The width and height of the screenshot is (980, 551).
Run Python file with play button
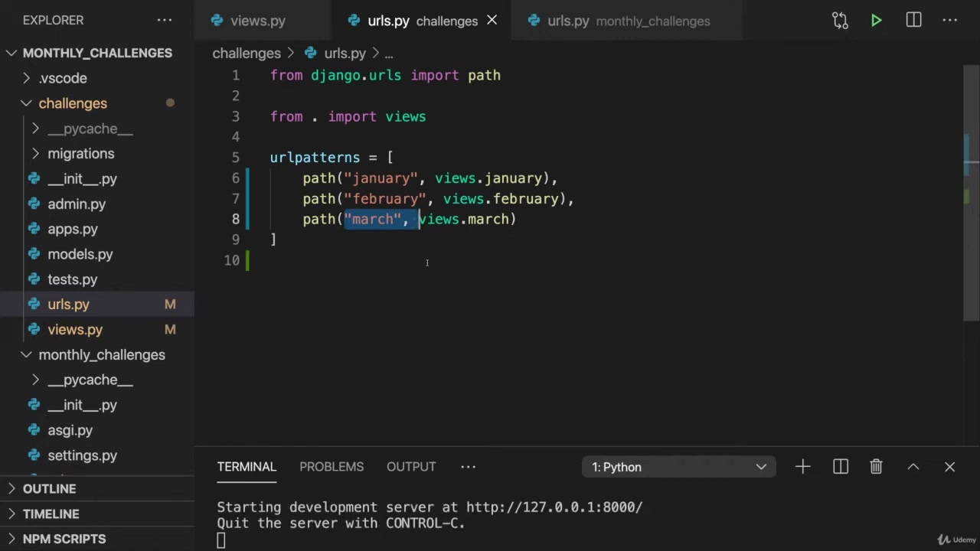(877, 21)
